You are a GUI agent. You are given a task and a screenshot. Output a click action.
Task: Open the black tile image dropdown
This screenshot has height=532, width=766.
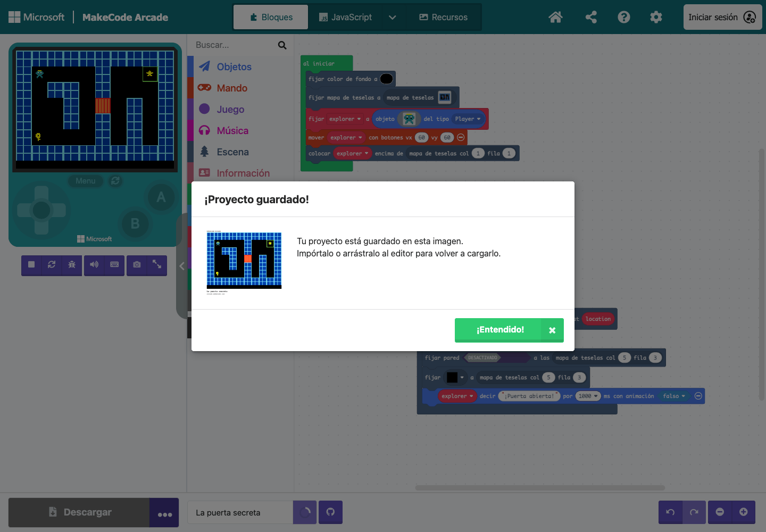click(455, 378)
